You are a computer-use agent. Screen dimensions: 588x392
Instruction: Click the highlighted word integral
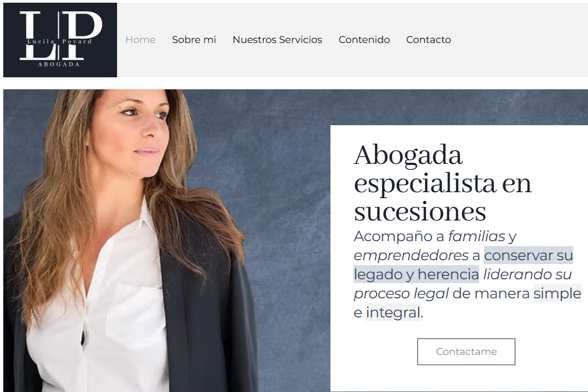pos(393,313)
